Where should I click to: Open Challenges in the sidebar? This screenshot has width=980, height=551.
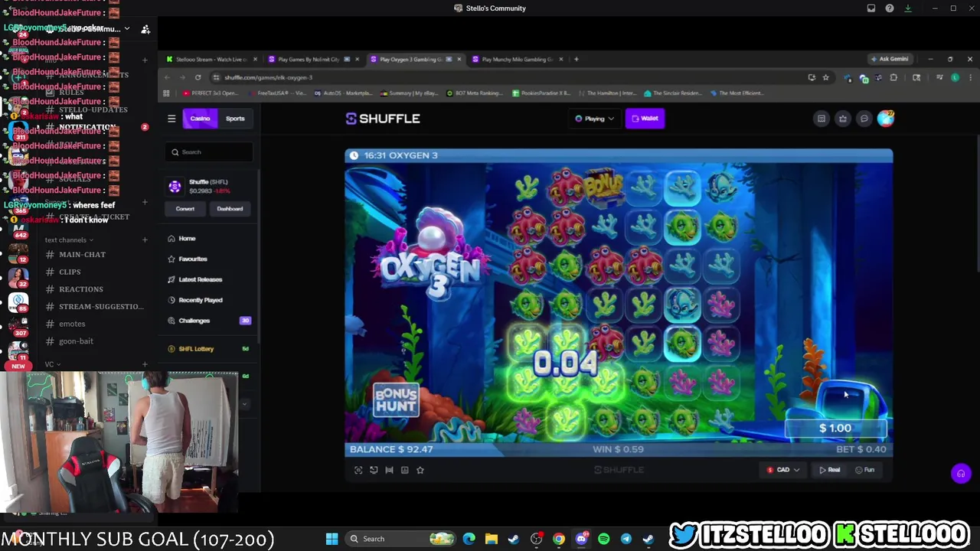click(x=209, y=321)
